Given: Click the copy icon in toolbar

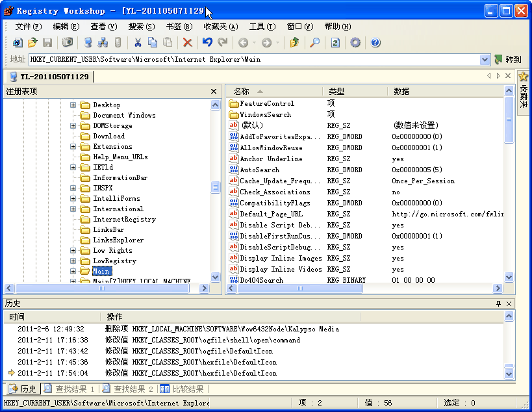Looking at the screenshot, I should click(153, 43).
